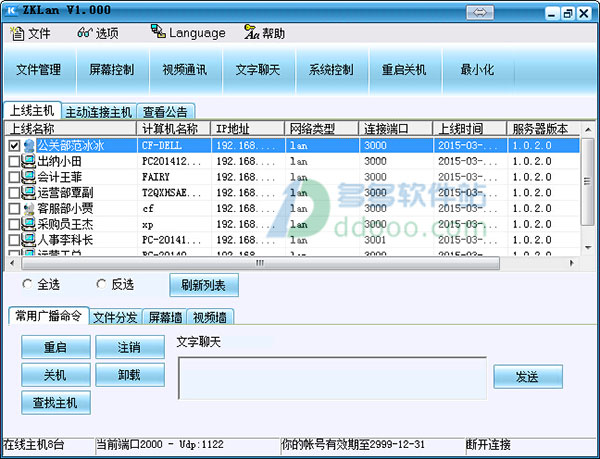Select the 全选 radio button
The width and height of the screenshot is (600, 459).
(x=27, y=284)
